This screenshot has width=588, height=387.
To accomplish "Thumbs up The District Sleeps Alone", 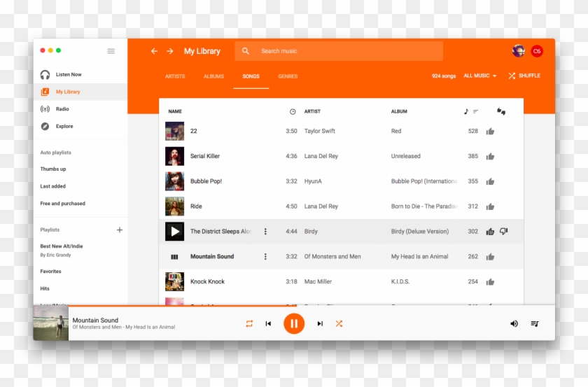I will pyautogui.click(x=490, y=232).
